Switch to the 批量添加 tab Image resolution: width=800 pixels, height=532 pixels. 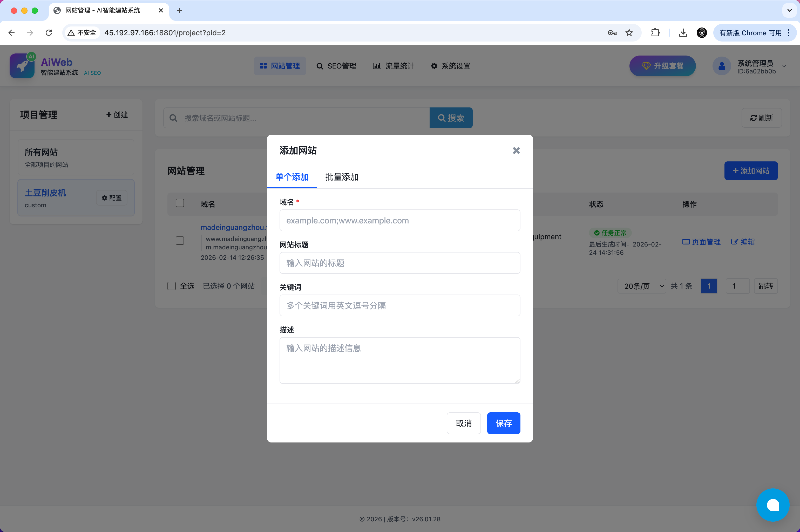[342, 177]
